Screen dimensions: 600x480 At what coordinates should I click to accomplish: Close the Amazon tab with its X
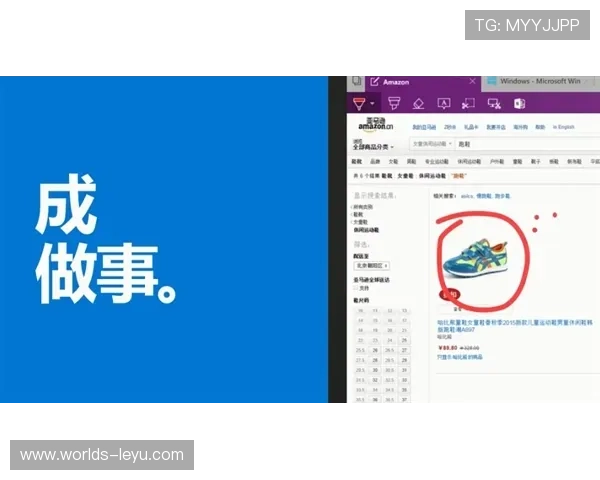click(x=473, y=81)
